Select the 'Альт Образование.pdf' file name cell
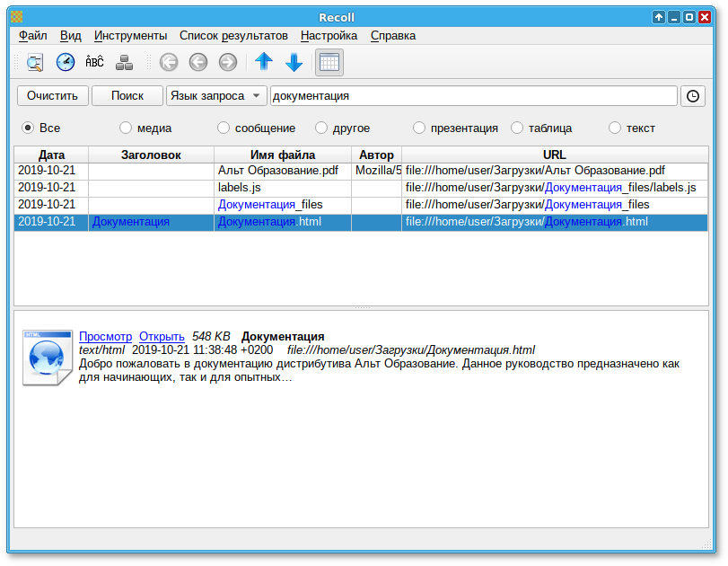Image resolution: width=728 pixels, height=566 pixels. (282, 171)
